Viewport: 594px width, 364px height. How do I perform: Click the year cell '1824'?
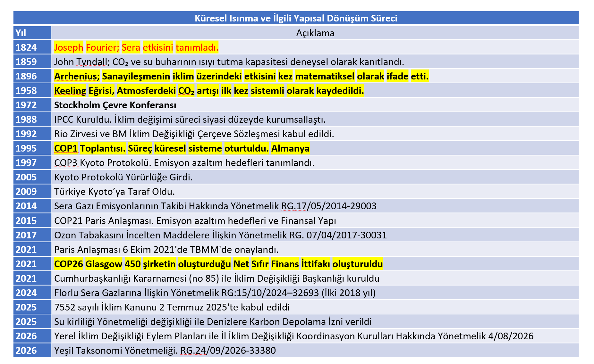point(32,47)
